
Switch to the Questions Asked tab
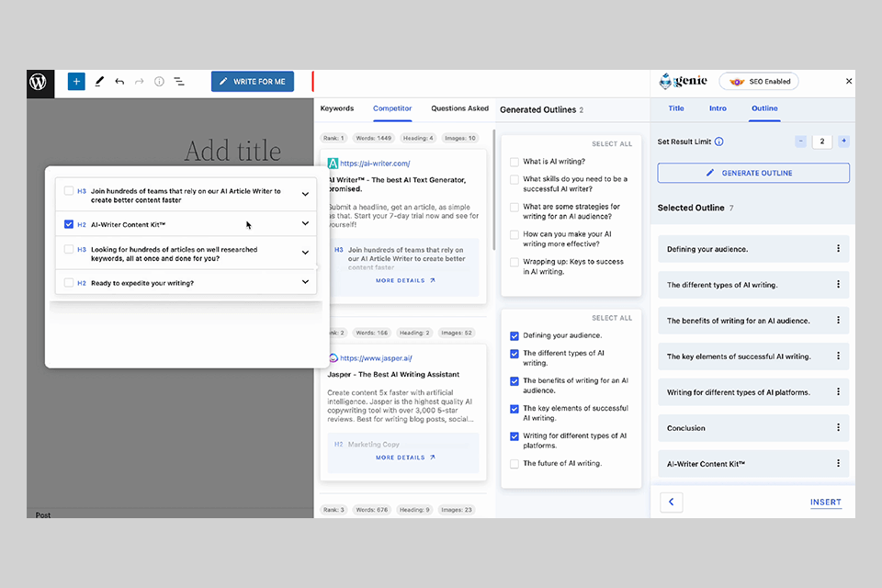[459, 108]
